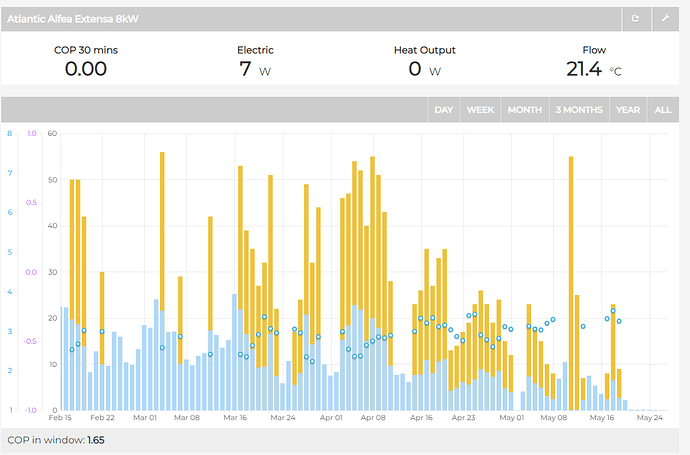Click the COP in window 1.65 text

coord(56,439)
